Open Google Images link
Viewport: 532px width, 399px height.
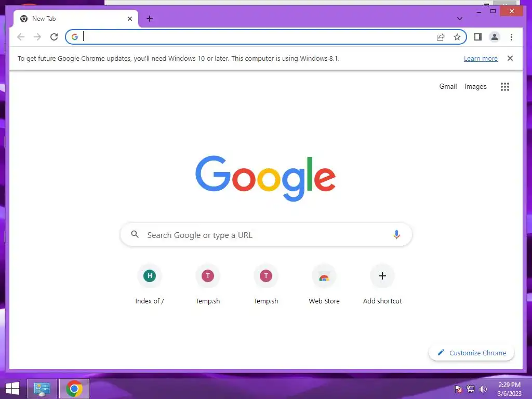click(475, 87)
